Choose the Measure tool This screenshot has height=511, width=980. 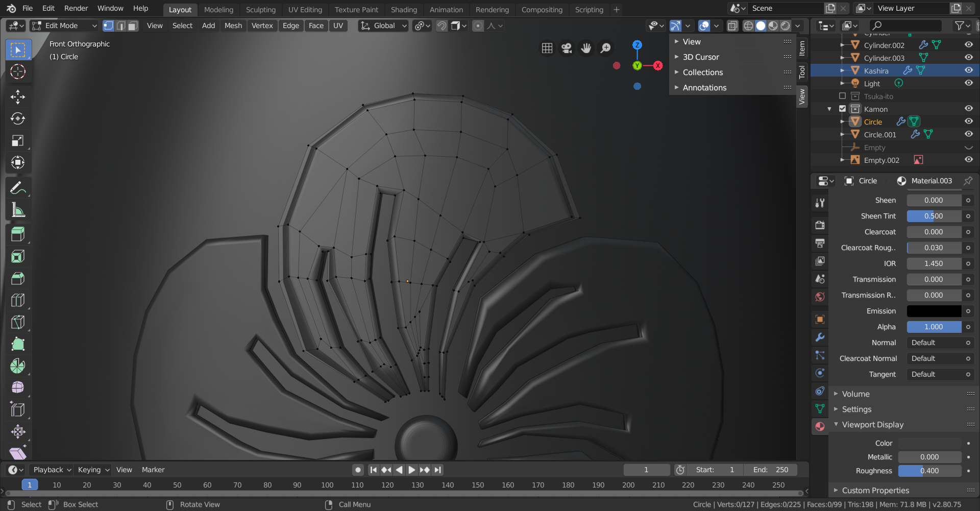click(x=18, y=210)
